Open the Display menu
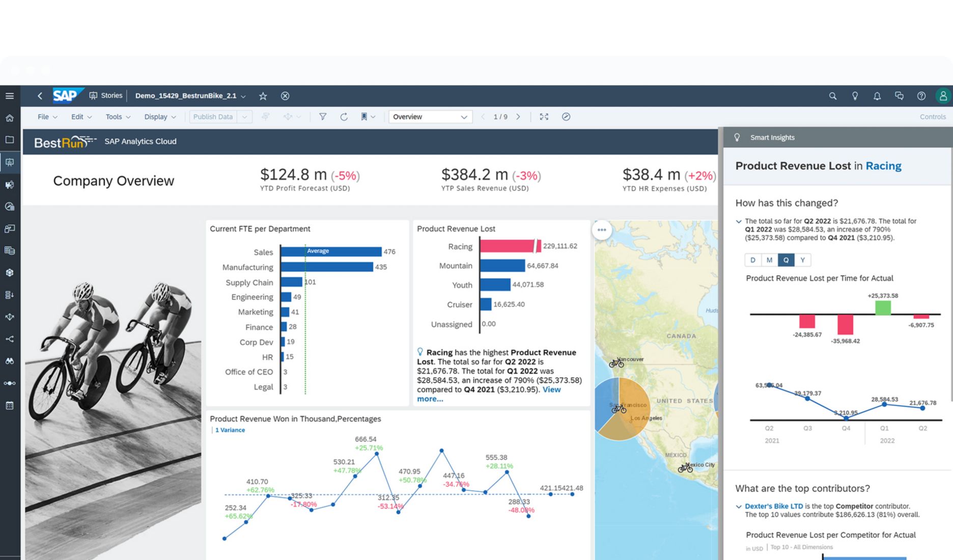The width and height of the screenshot is (953, 560). coord(156,117)
